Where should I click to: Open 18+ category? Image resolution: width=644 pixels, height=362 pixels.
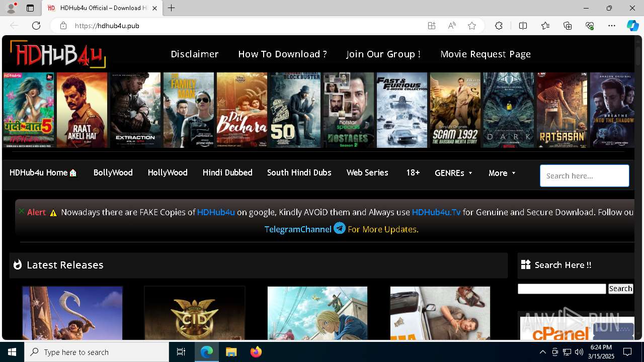coord(413,172)
